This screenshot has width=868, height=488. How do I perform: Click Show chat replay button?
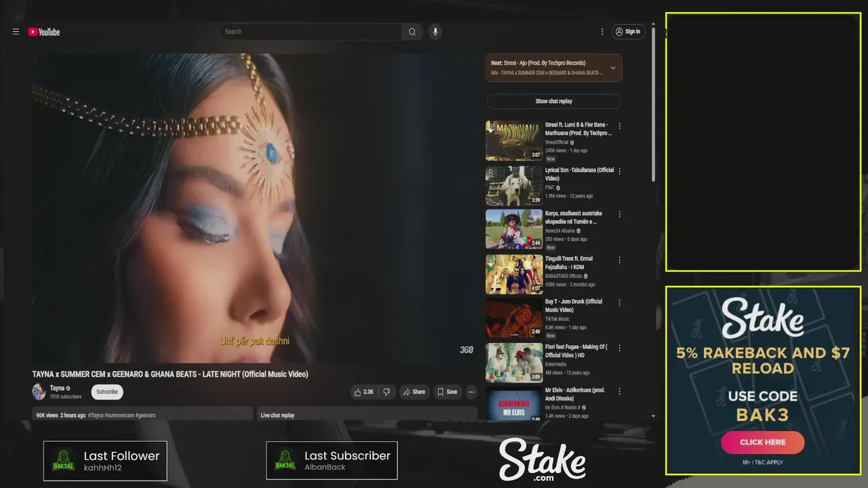click(x=553, y=101)
